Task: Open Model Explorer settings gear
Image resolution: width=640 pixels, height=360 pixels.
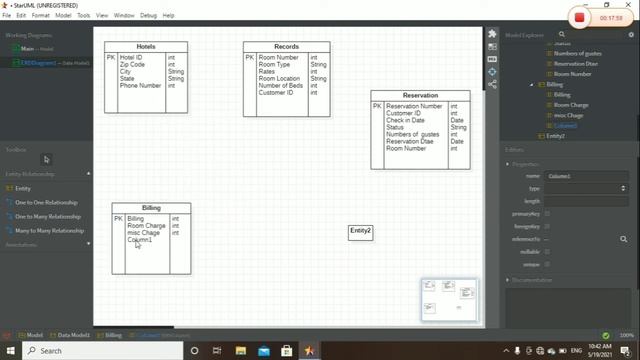Action: tap(631, 35)
